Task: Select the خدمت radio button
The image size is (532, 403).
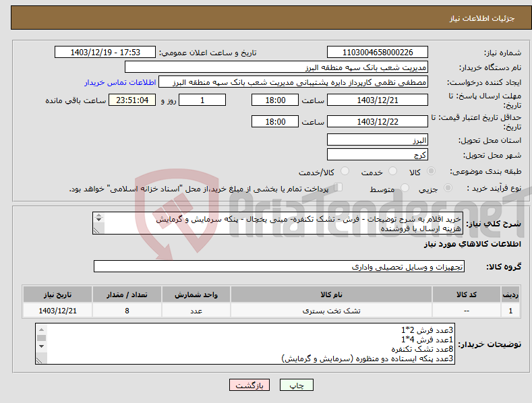Action: pyautogui.click(x=392, y=171)
